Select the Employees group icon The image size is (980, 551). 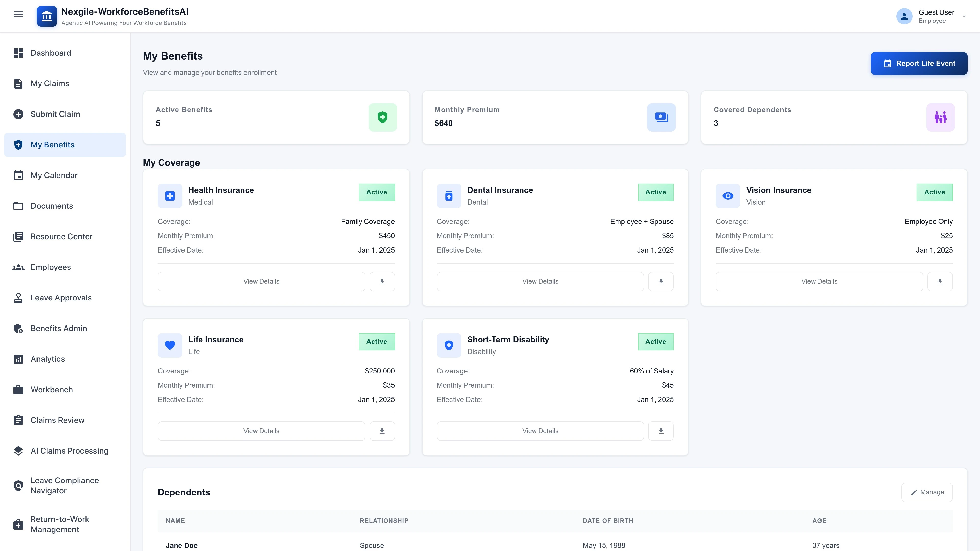(x=18, y=267)
